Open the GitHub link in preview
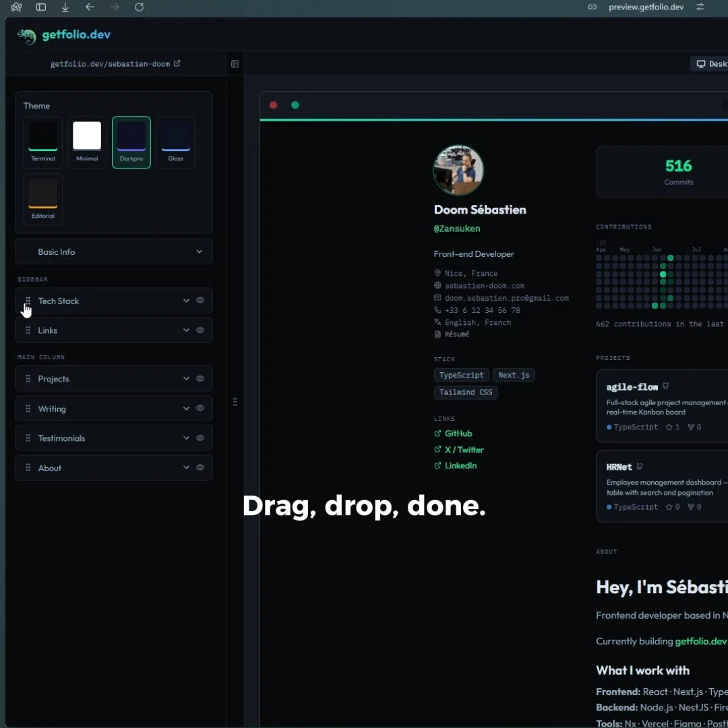The width and height of the screenshot is (728, 728). (x=458, y=433)
